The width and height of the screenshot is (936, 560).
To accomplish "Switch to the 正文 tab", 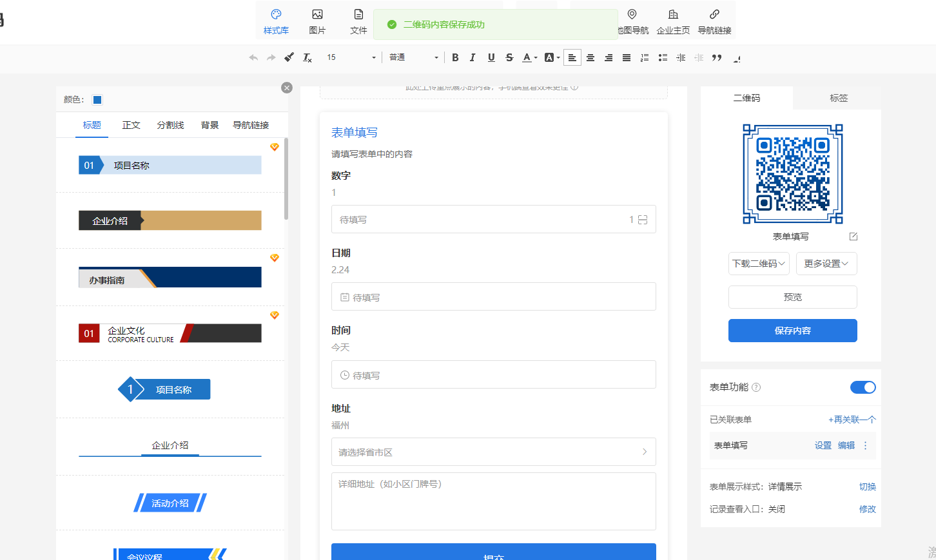I will coord(131,125).
